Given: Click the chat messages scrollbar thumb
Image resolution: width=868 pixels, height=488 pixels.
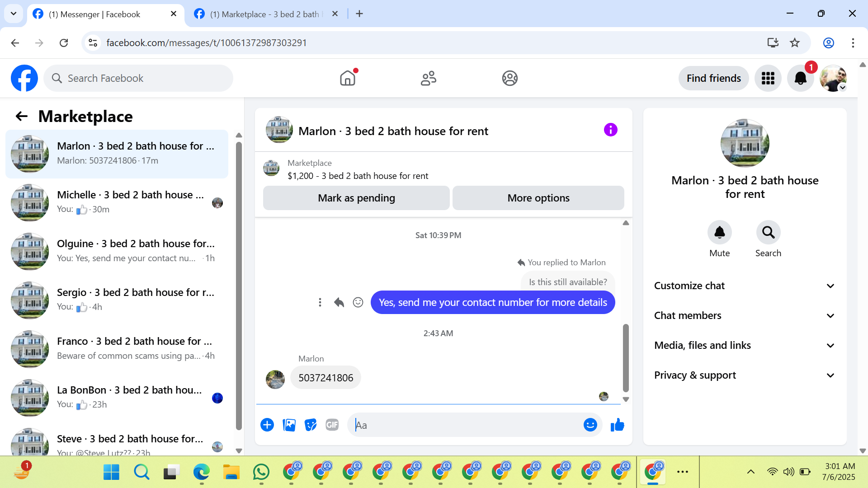Looking at the screenshot, I should pyautogui.click(x=626, y=357).
